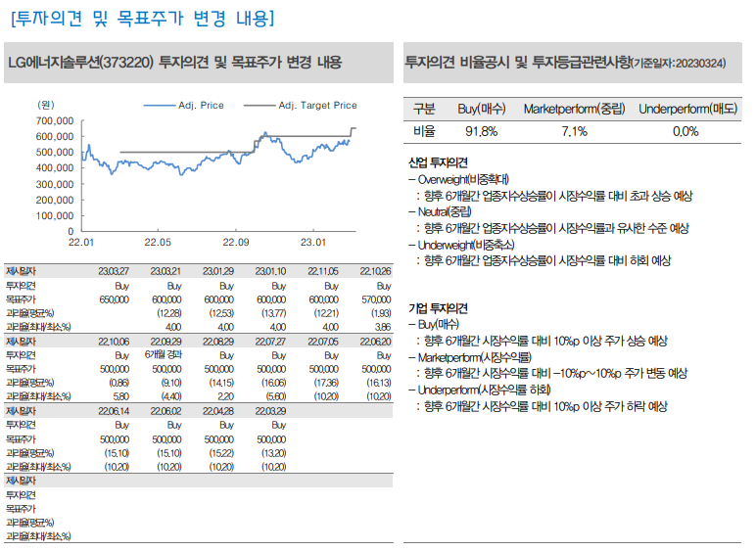Click the max/min value '(4.40)'

[171, 396]
